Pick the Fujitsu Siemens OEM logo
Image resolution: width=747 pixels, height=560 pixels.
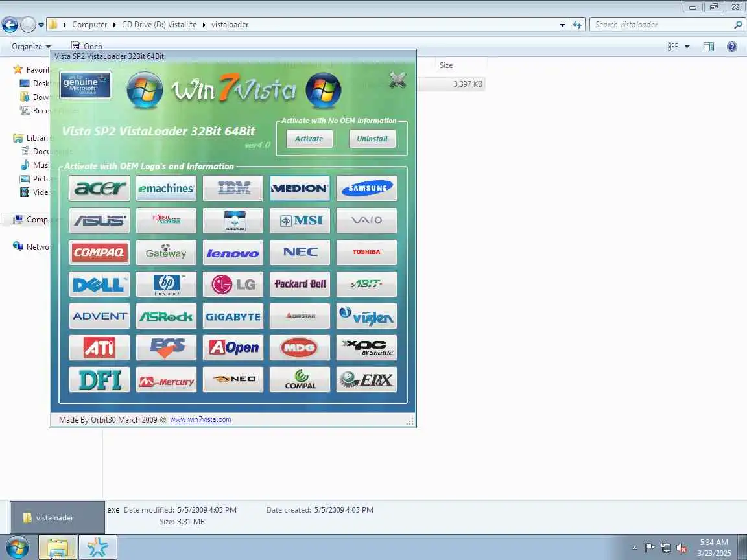pos(166,220)
